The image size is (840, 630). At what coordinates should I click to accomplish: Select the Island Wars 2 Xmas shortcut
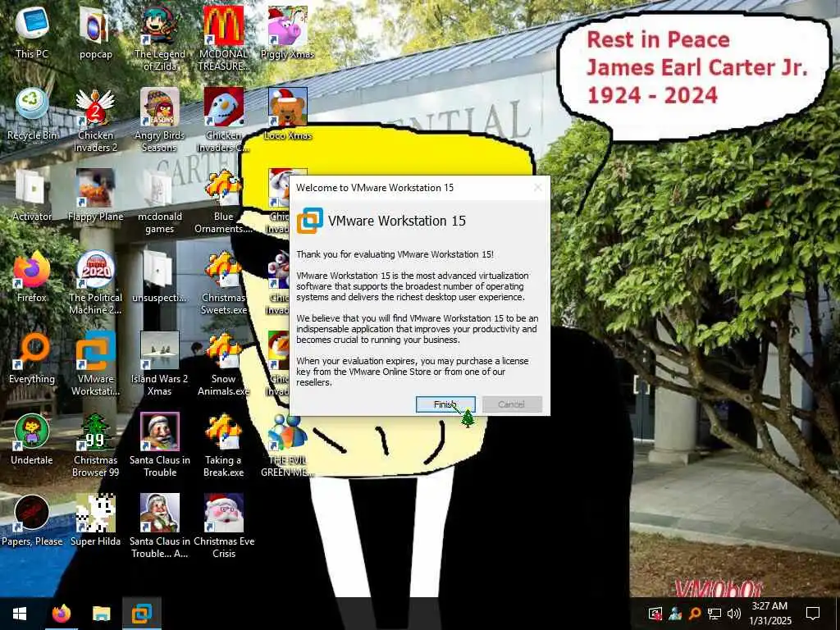pos(160,364)
